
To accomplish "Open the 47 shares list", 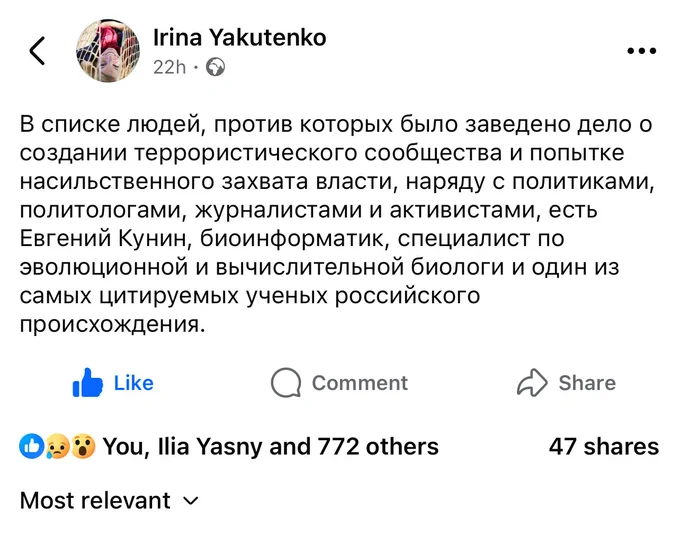I will click(x=603, y=446).
